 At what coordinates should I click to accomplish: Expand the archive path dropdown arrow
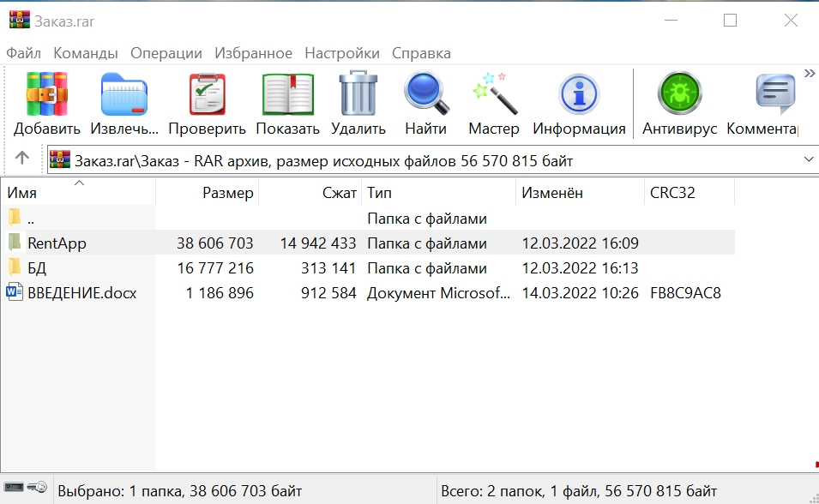coord(808,159)
